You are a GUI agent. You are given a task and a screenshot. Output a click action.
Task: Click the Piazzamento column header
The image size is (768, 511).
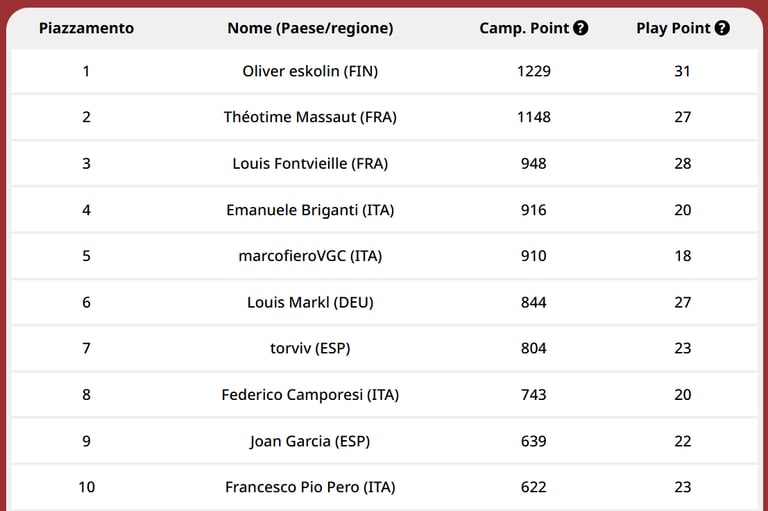pyautogui.click(x=86, y=28)
